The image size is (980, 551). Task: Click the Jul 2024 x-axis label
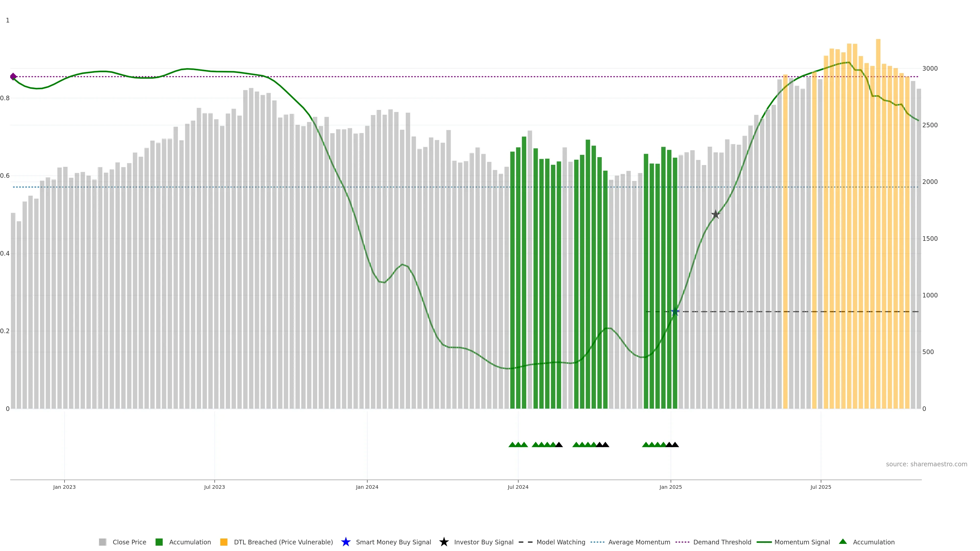tap(518, 487)
